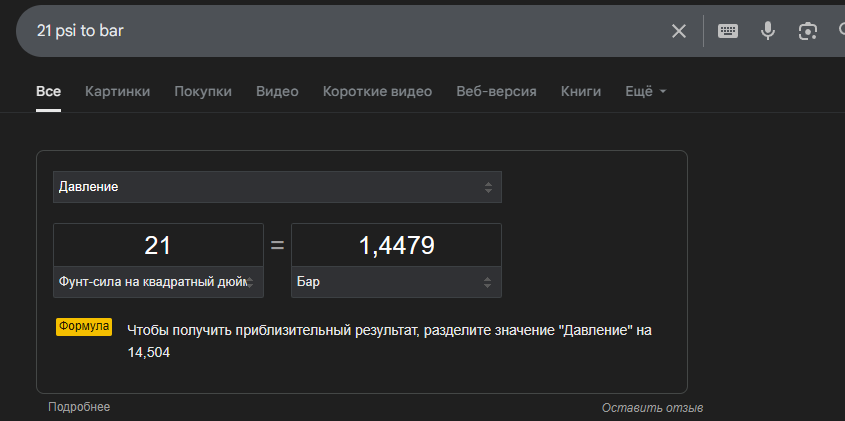Open the Покупки tab
Image resolution: width=845 pixels, height=421 pixels.
pos(203,92)
